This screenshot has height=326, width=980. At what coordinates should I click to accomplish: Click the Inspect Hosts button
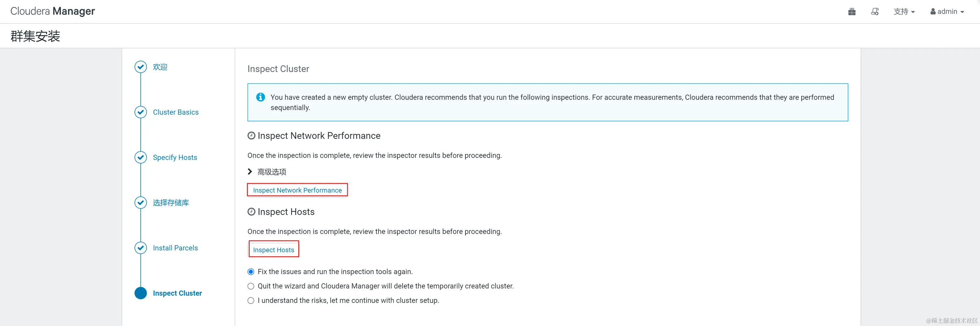tap(274, 250)
